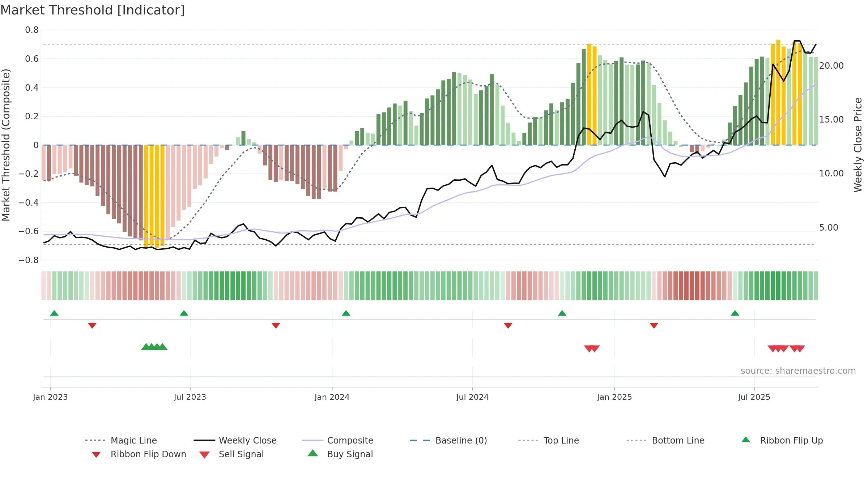The height and width of the screenshot is (488, 868).
Task: Toggle the Composite legend entry
Action: [337, 440]
